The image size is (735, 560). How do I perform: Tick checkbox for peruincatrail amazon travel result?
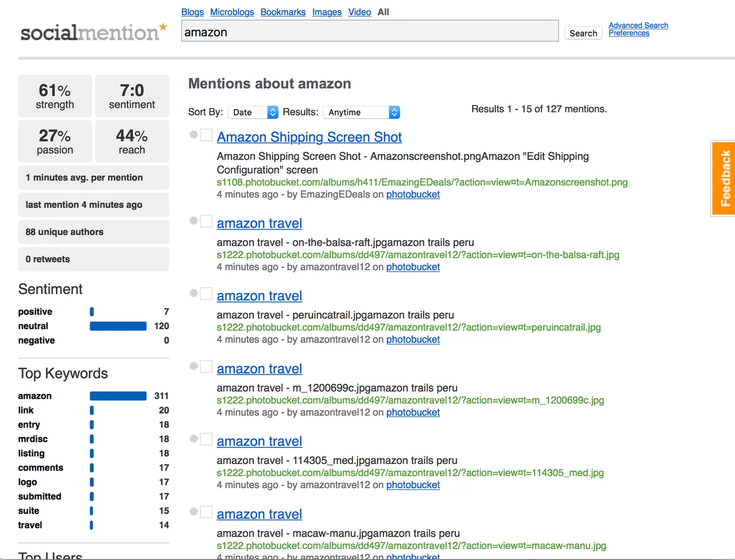pyautogui.click(x=206, y=293)
